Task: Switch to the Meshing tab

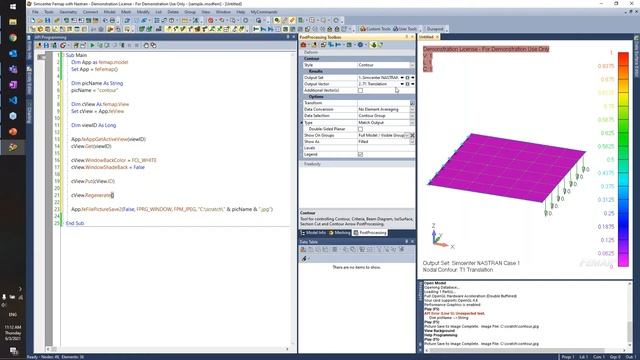Action: [x=340, y=233]
